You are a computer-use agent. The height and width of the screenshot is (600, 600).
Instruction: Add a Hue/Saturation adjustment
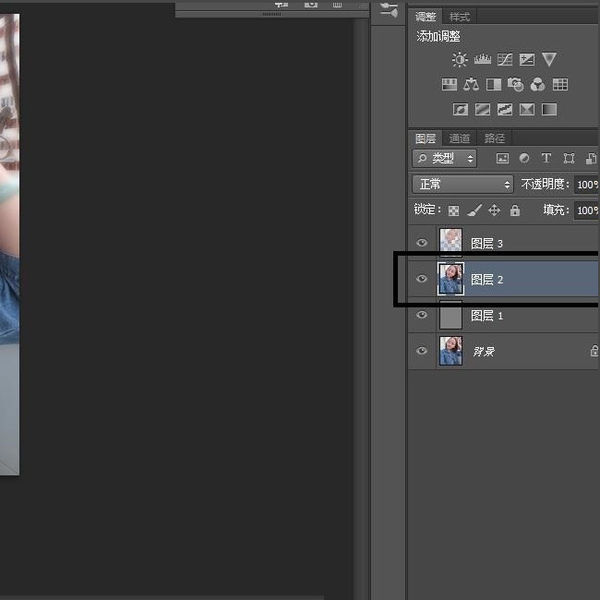(449, 85)
